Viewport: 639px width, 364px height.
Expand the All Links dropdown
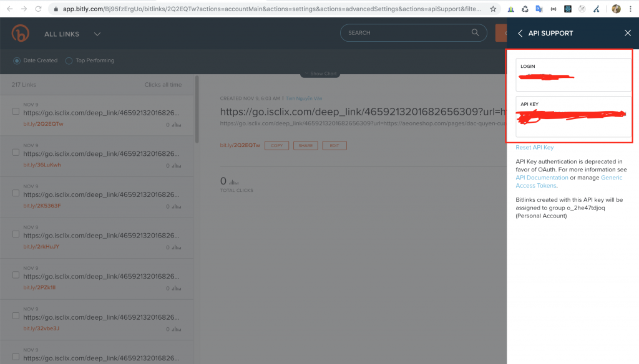click(97, 34)
